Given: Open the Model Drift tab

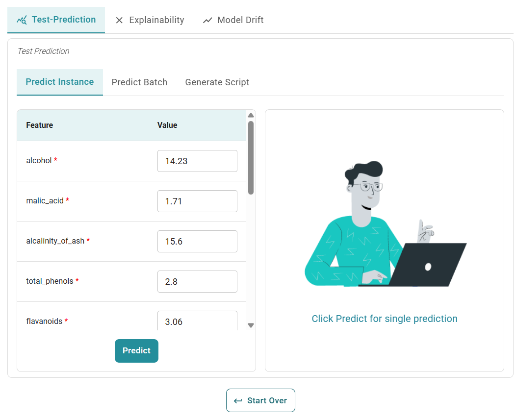Looking at the screenshot, I should coord(239,20).
